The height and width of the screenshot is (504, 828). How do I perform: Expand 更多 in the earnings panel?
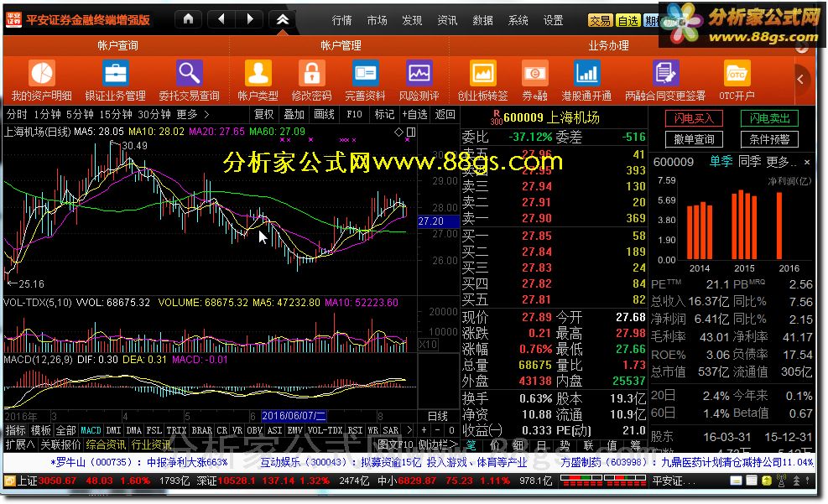pyautogui.click(x=780, y=162)
